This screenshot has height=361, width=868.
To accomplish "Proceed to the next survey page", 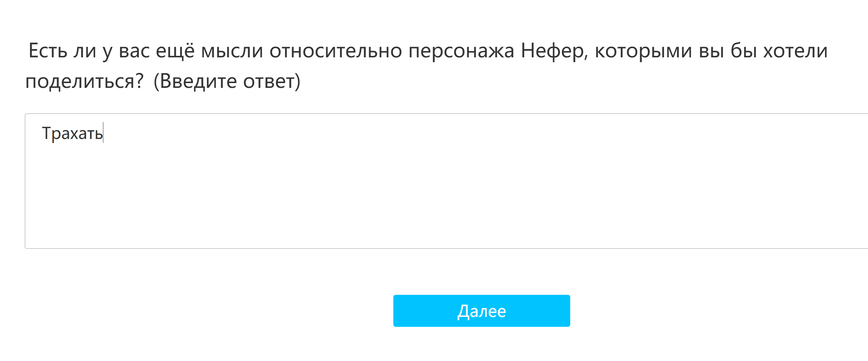I will [481, 311].
